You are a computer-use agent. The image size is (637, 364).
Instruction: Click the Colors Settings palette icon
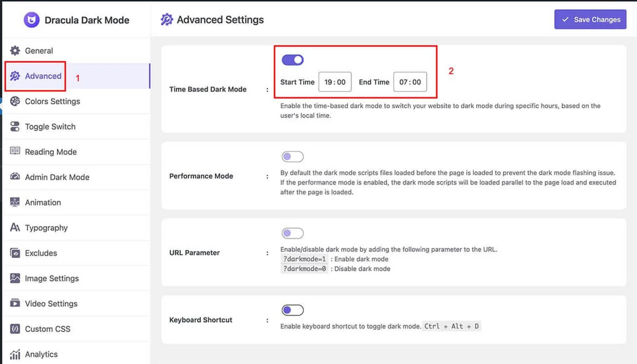[x=15, y=101]
